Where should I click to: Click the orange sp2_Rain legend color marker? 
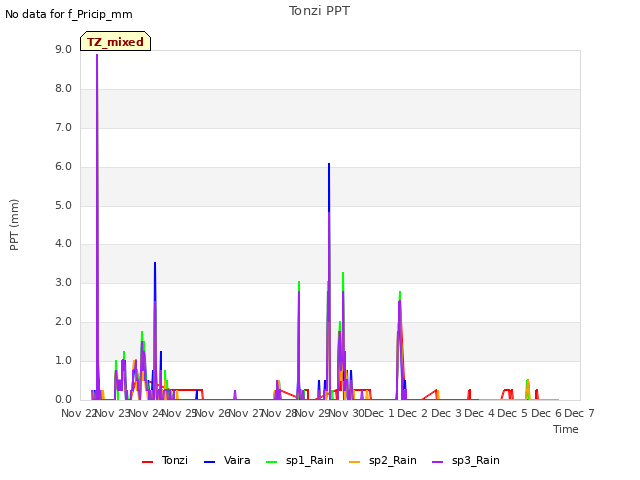pos(354,462)
